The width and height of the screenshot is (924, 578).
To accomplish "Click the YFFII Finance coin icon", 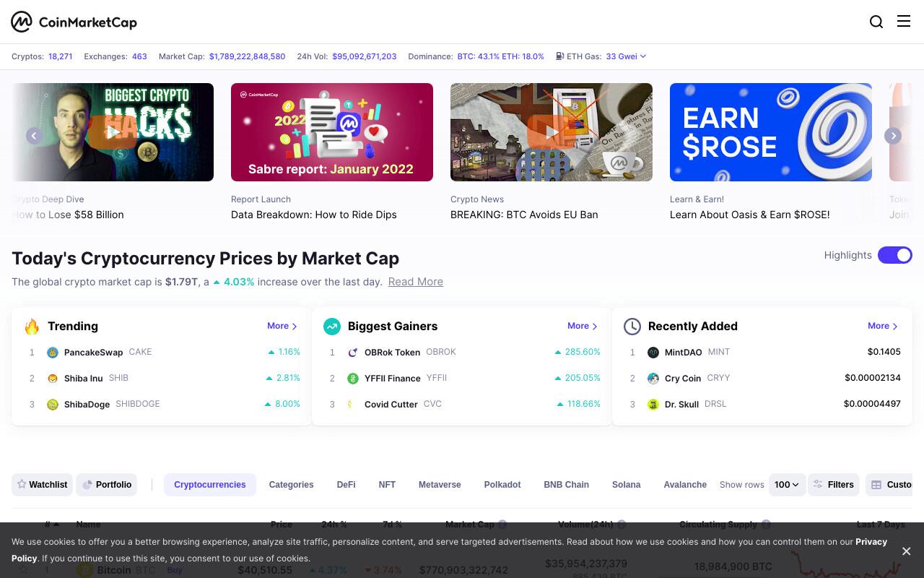I will click(353, 379).
